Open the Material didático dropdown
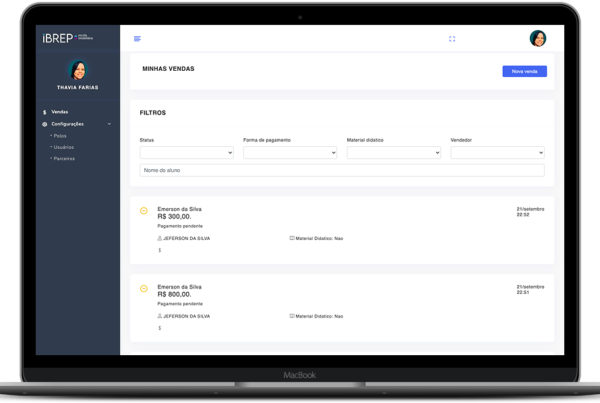 [393, 153]
